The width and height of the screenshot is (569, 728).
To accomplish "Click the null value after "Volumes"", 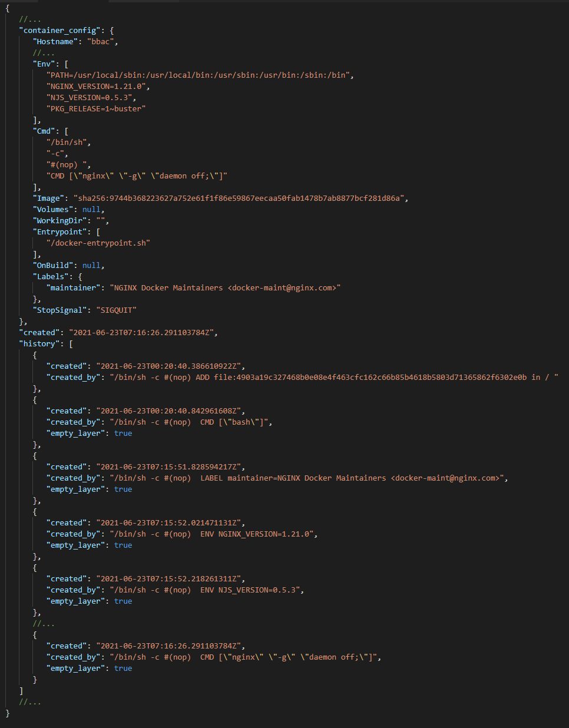I will 91,209.
